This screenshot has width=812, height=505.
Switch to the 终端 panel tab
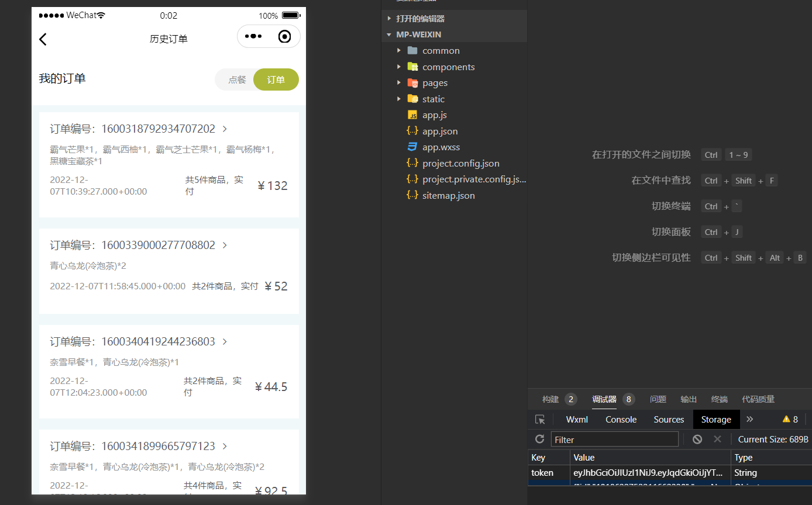(x=720, y=399)
